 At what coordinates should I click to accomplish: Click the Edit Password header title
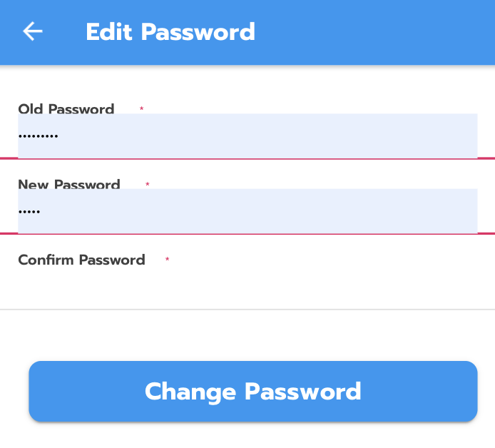(170, 32)
